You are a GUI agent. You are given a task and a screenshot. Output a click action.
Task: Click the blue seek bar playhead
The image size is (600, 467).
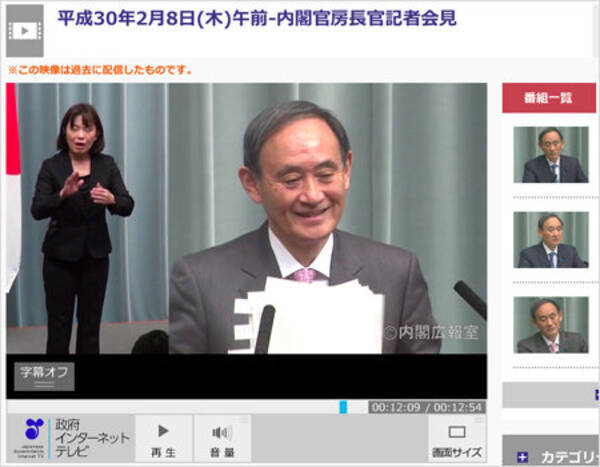[x=343, y=407]
